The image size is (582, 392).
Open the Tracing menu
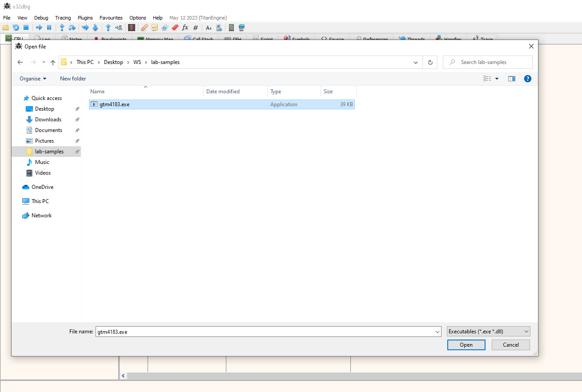click(x=63, y=18)
